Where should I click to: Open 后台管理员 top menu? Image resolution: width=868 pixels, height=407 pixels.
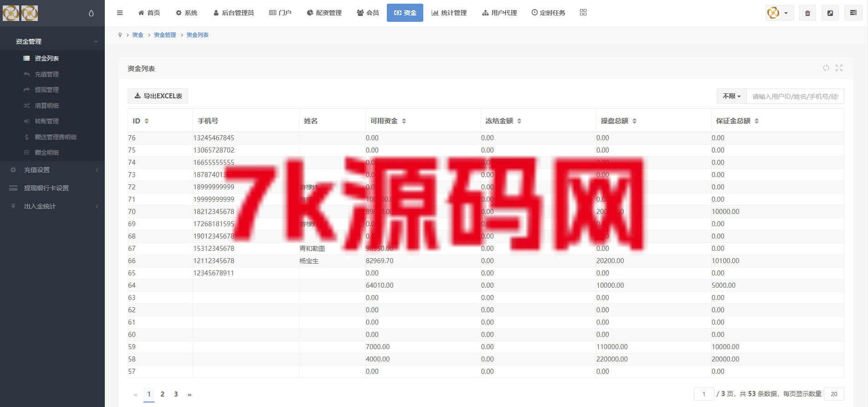pos(234,13)
